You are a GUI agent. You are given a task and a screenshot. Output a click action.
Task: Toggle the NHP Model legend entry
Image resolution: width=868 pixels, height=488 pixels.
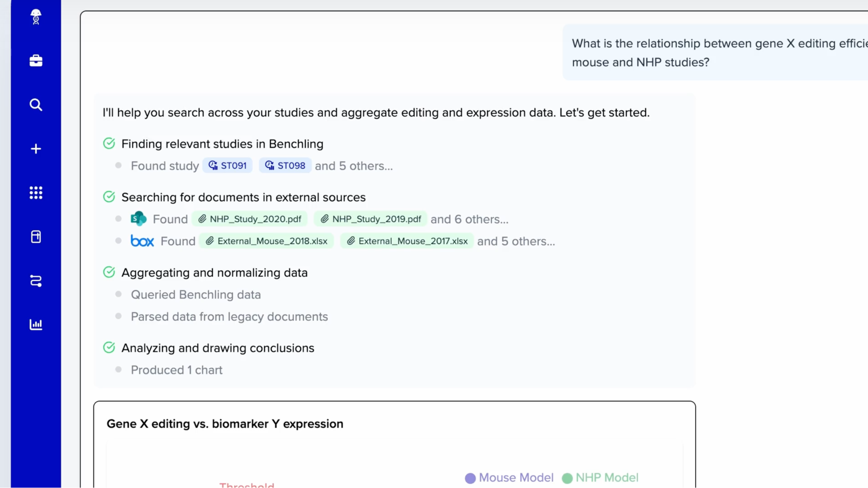tap(600, 478)
